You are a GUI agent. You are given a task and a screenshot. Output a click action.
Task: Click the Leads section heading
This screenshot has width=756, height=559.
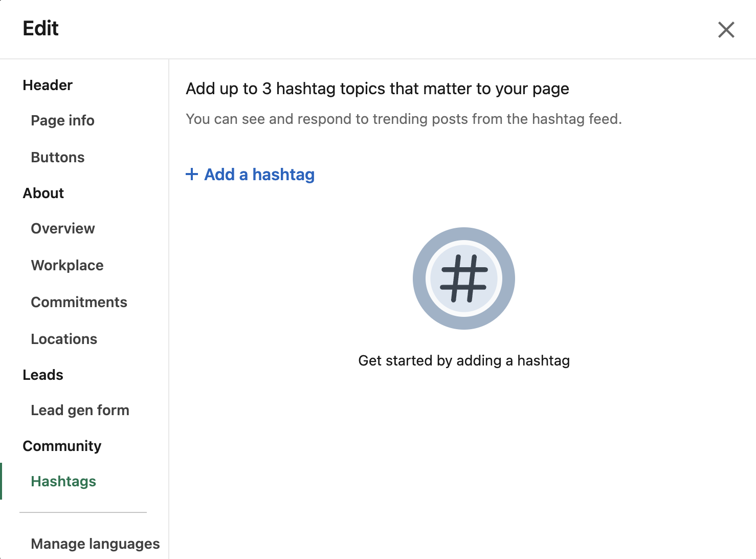coord(43,375)
